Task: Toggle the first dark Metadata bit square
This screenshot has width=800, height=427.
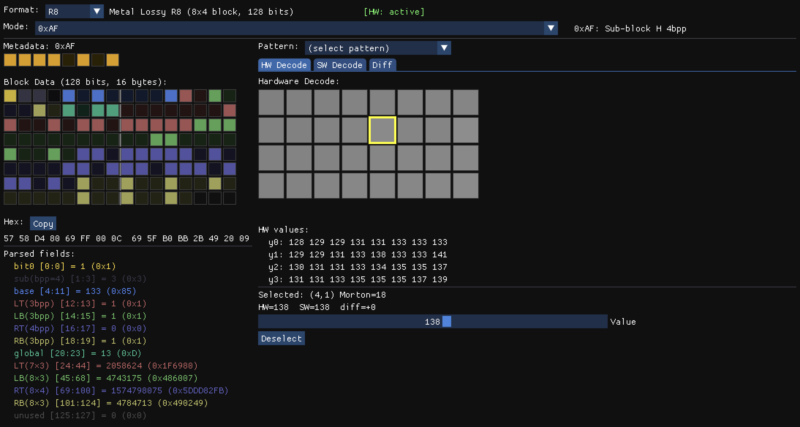Action: tap(69, 60)
